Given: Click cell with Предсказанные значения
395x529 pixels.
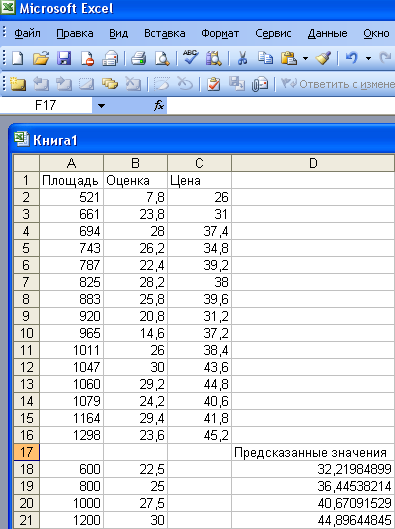Looking at the screenshot, I should [x=313, y=452].
